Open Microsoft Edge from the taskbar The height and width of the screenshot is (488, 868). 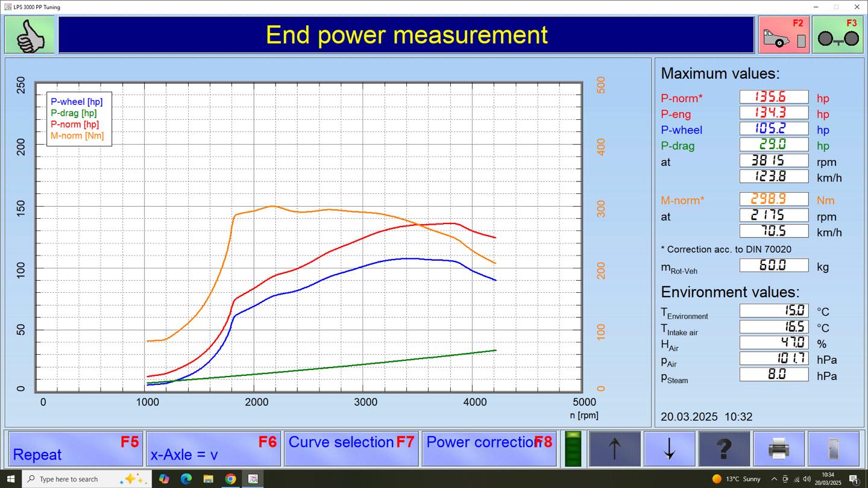point(186,479)
